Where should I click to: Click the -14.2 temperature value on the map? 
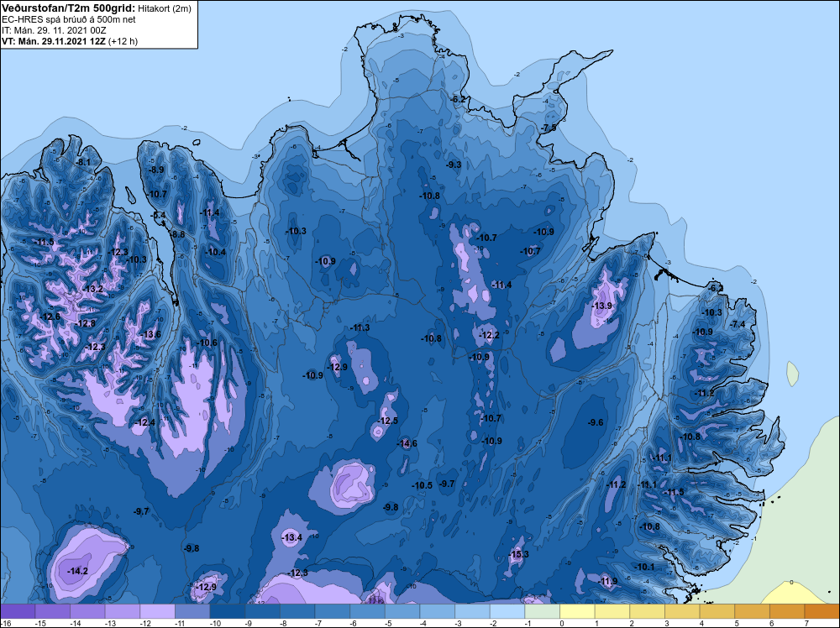click(x=77, y=571)
